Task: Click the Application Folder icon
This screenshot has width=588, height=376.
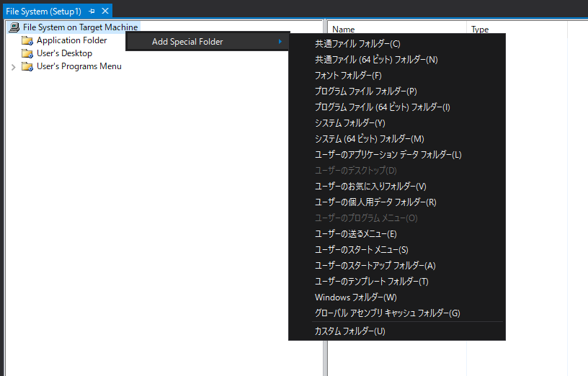Action: pos(27,40)
